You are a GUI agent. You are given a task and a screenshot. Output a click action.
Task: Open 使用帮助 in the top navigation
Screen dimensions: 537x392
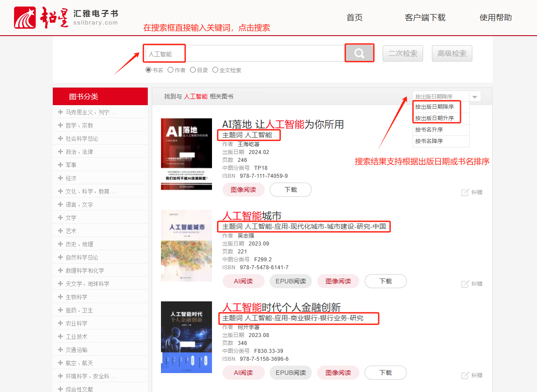pos(496,18)
